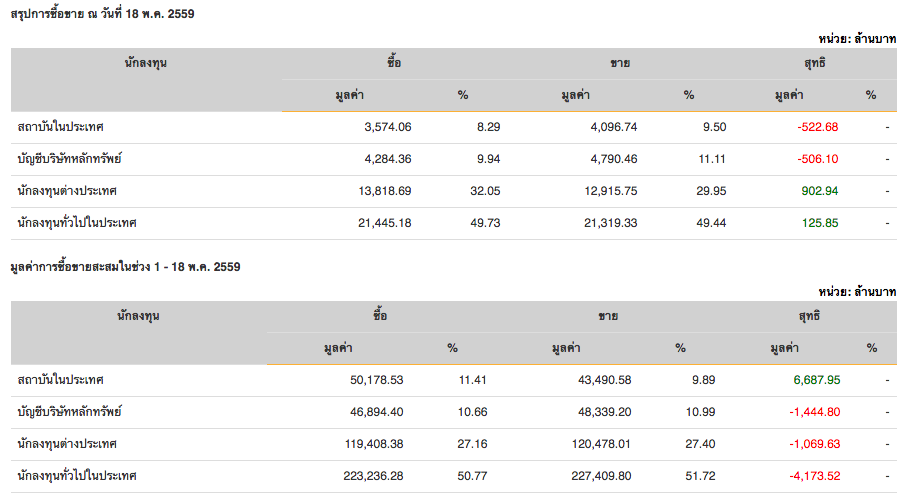Click the green 902.94 net value
This screenshot has height=503, width=905.
[820, 191]
